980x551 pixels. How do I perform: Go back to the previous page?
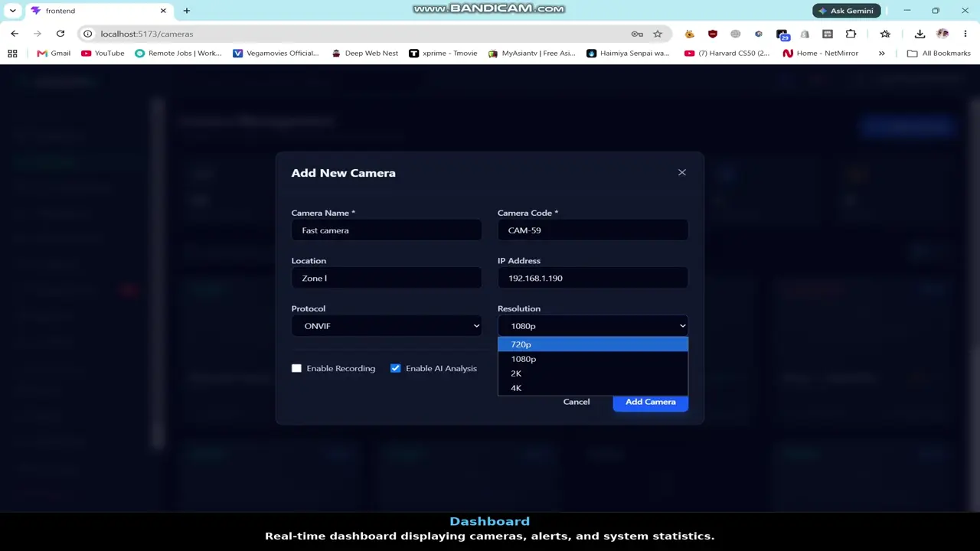pyautogui.click(x=15, y=34)
